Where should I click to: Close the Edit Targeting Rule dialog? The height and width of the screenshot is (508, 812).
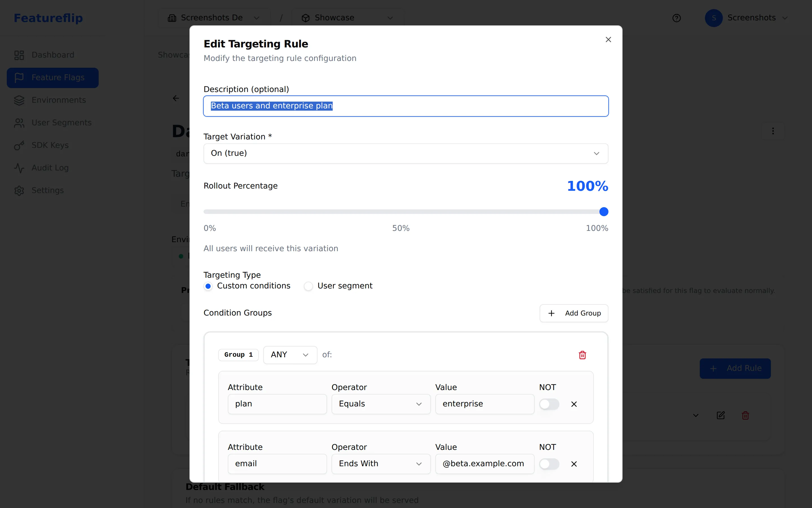[608, 40]
